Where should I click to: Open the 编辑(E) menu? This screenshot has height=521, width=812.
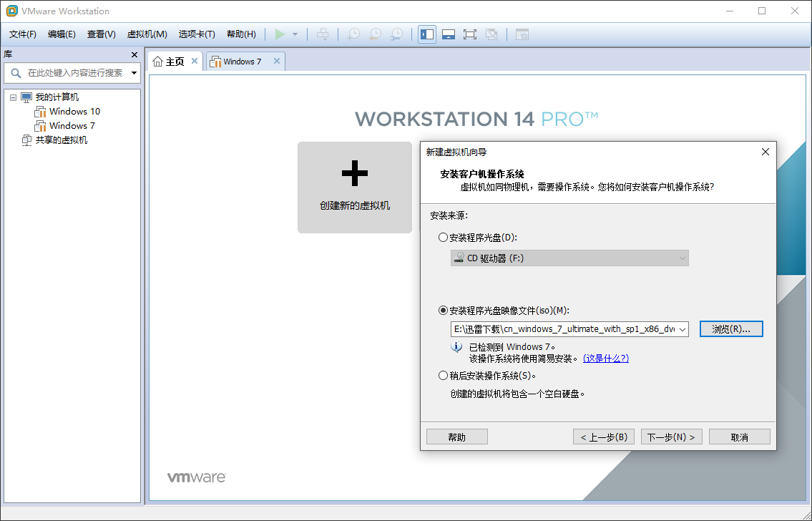pyautogui.click(x=62, y=34)
